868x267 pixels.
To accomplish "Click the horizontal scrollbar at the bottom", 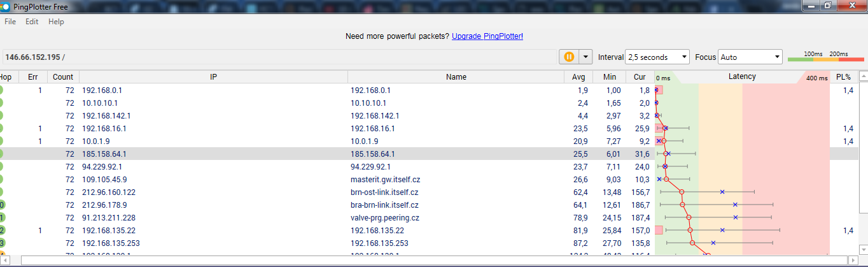I will [x=433, y=260].
